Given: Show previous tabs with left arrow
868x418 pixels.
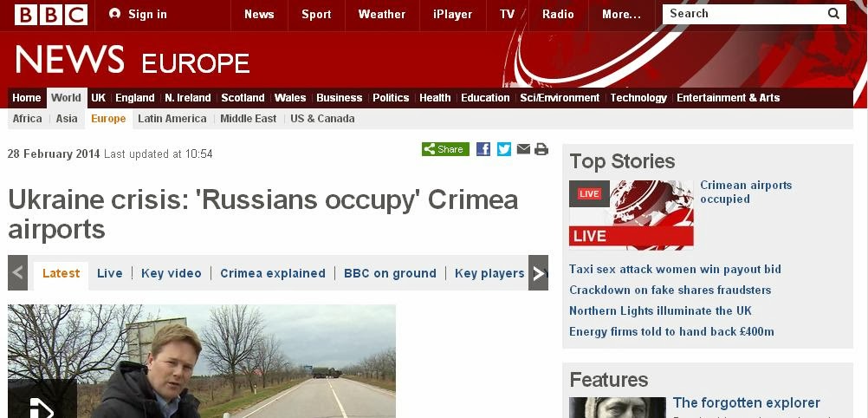Looking at the screenshot, I should tap(17, 273).
